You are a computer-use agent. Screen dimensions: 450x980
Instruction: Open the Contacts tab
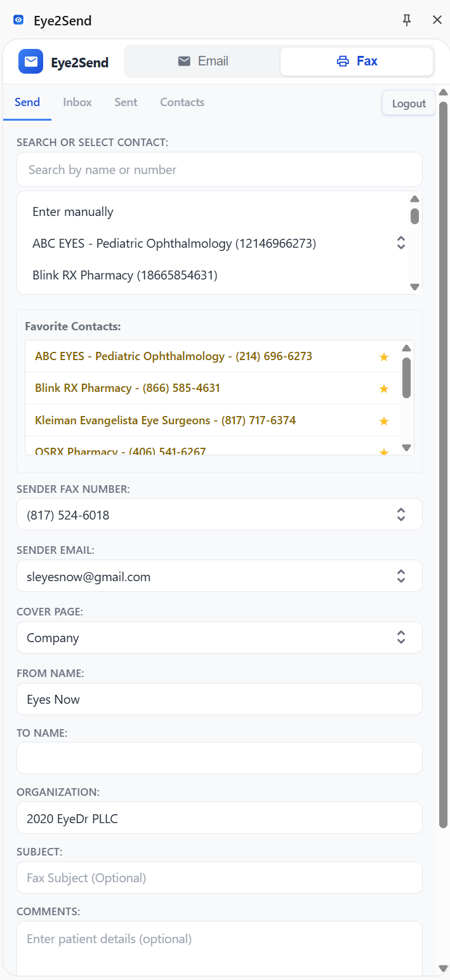(x=182, y=102)
